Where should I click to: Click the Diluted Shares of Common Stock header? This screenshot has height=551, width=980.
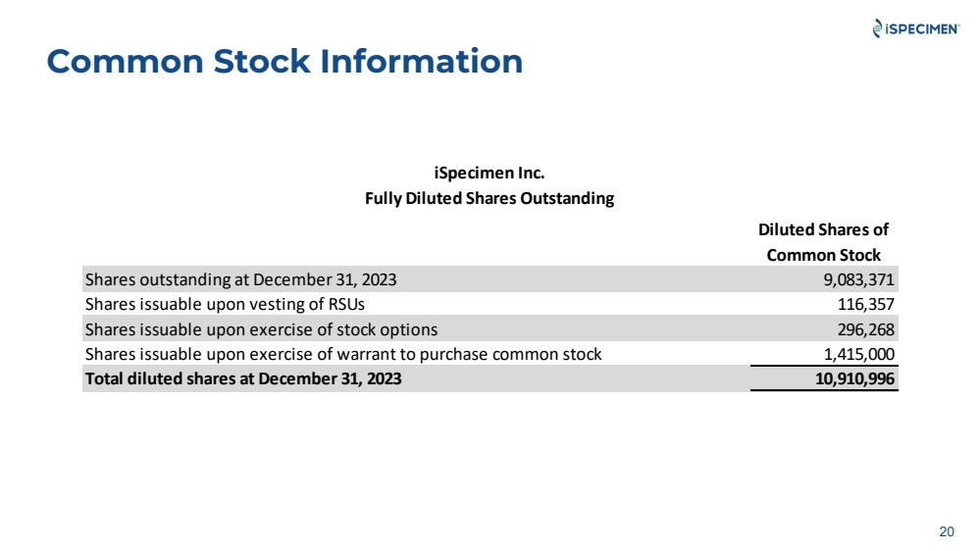pos(823,242)
